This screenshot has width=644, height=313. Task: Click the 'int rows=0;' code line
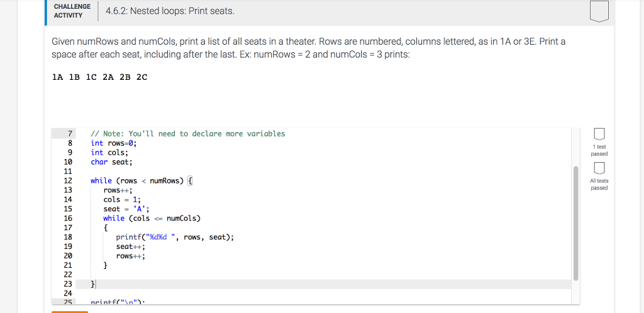click(113, 143)
